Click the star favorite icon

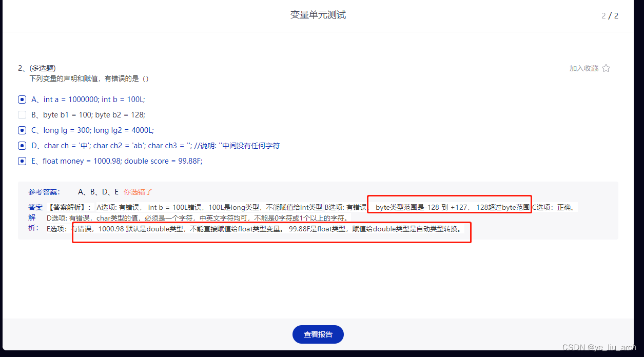click(x=606, y=68)
